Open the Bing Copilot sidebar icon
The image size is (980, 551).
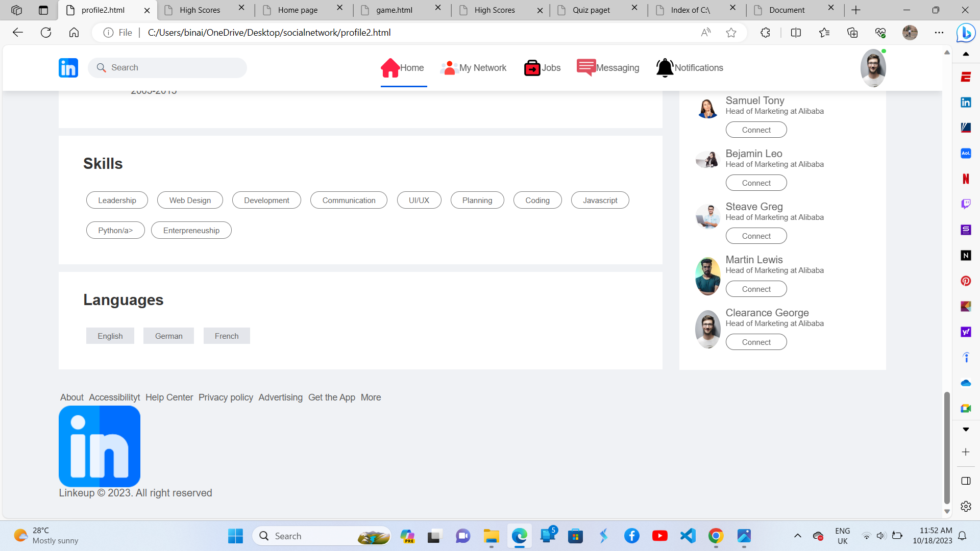(x=966, y=33)
